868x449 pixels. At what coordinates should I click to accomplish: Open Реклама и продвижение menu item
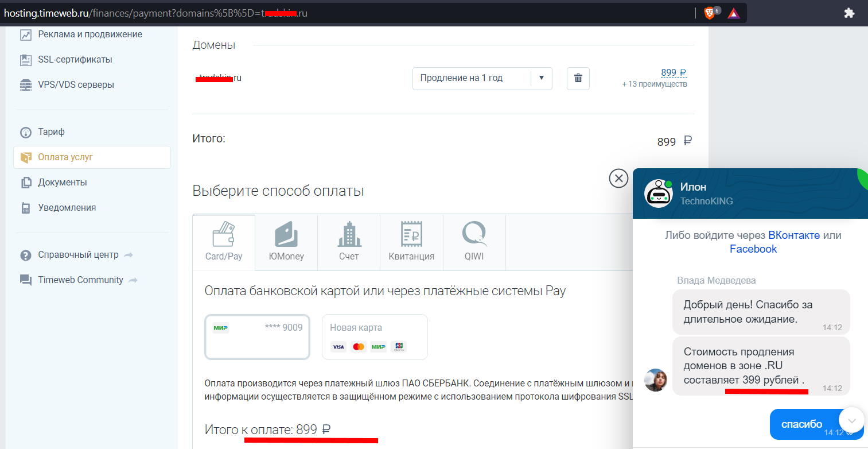click(x=90, y=34)
